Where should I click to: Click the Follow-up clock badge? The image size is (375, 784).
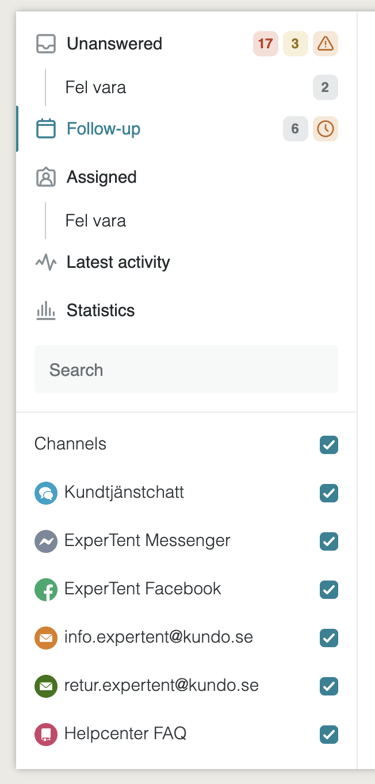[326, 128]
